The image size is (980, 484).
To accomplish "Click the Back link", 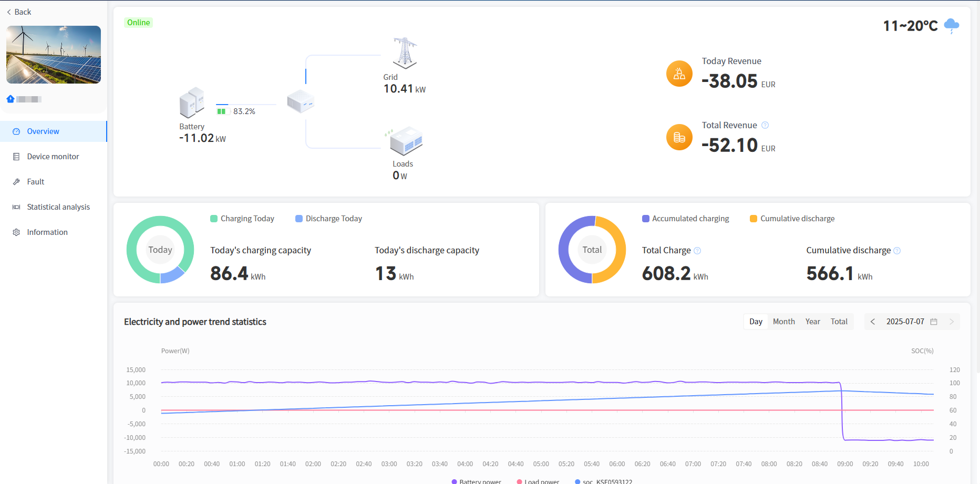I will [19, 12].
